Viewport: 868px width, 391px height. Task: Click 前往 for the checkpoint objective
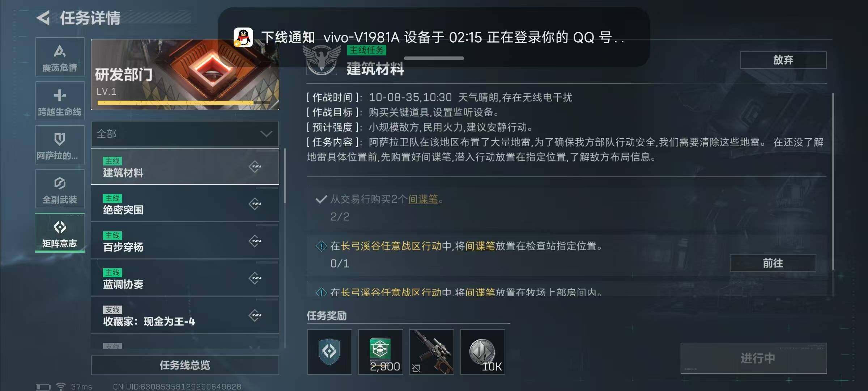point(773,263)
